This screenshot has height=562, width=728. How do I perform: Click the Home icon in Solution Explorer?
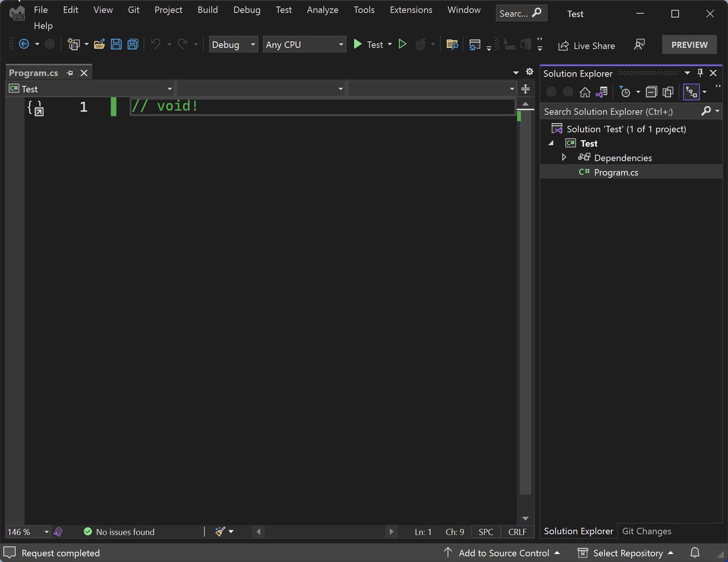click(585, 92)
